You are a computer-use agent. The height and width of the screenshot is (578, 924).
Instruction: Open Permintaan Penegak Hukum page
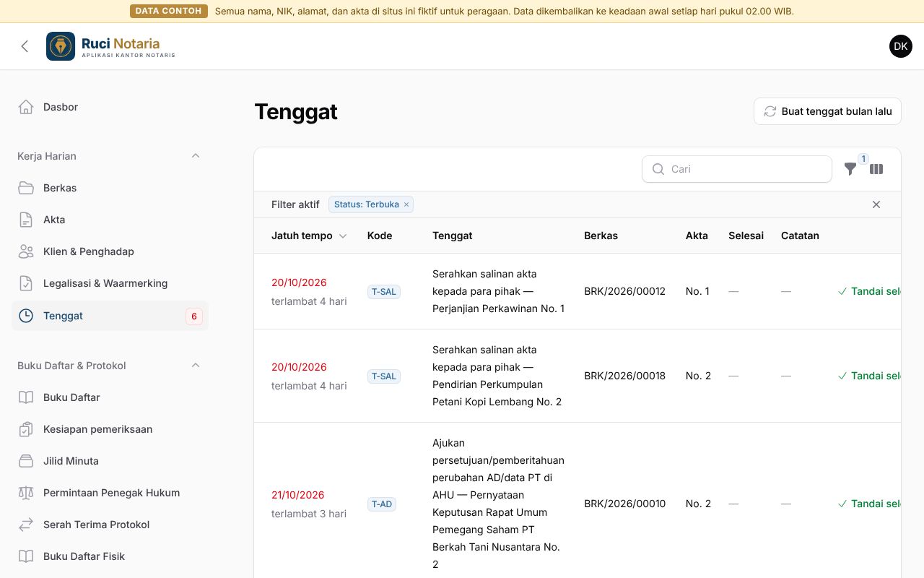pyautogui.click(x=110, y=493)
